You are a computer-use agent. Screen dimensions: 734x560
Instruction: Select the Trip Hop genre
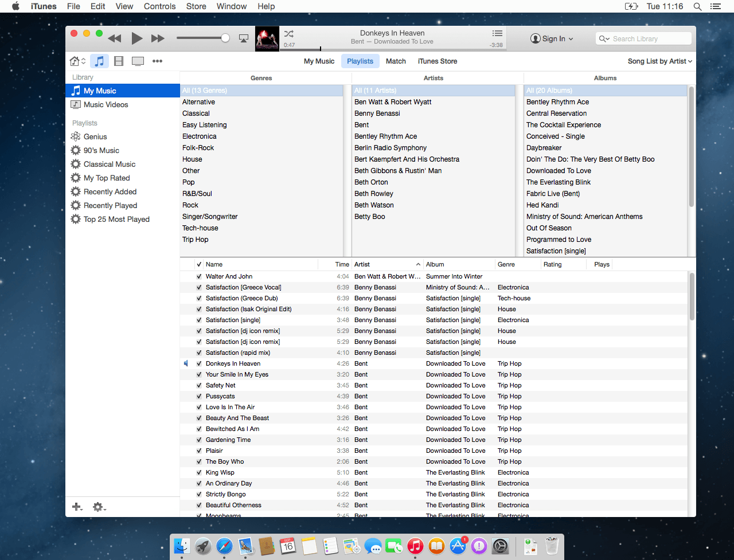pos(261,240)
